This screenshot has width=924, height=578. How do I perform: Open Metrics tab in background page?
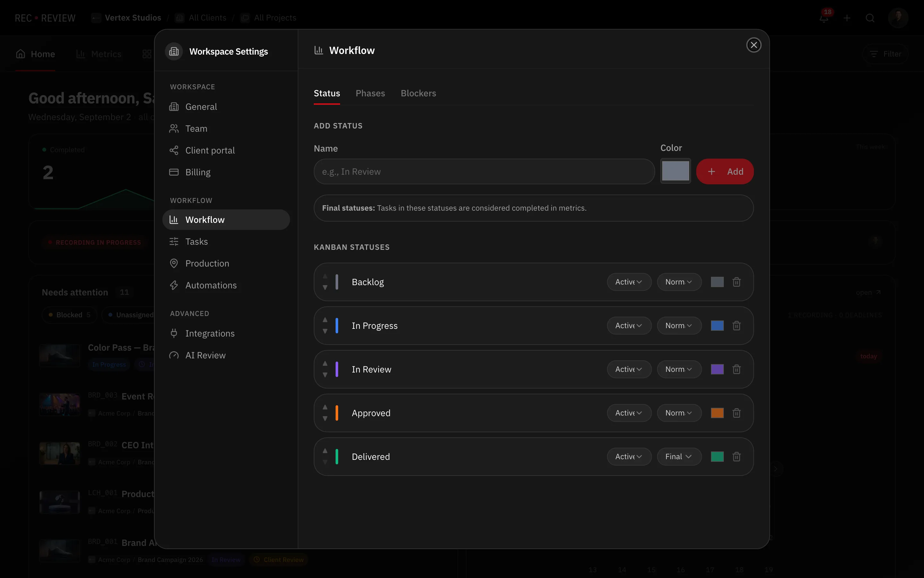click(x=98, y=54)
